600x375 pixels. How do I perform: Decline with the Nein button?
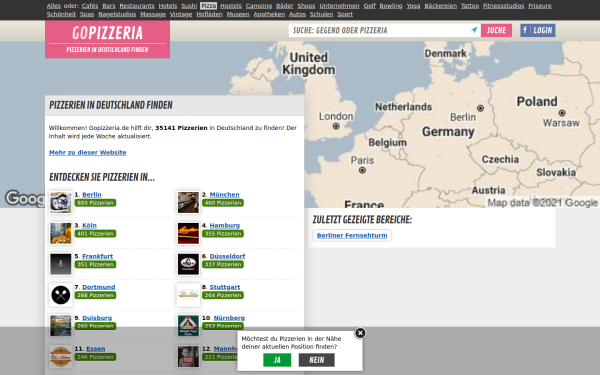(x=316, y=360)
